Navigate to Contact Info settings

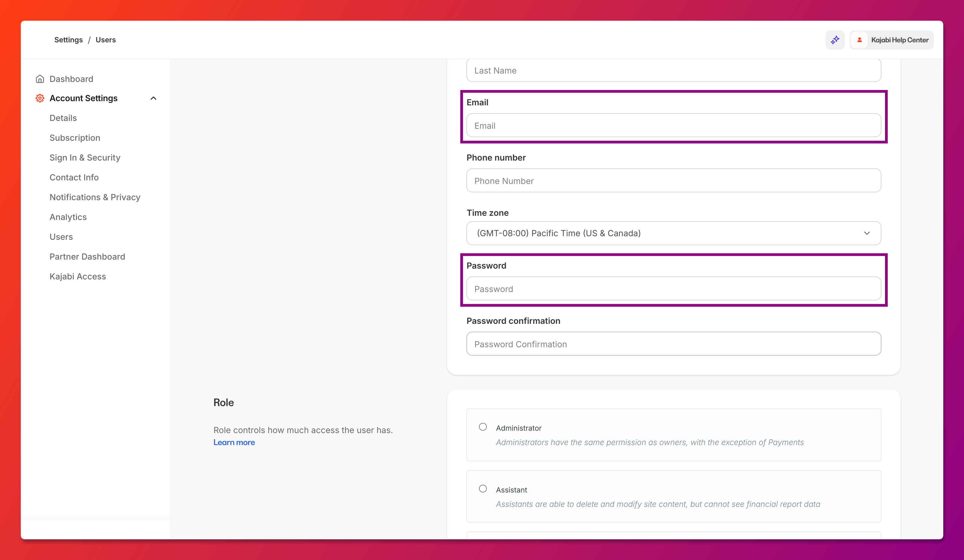74,177
